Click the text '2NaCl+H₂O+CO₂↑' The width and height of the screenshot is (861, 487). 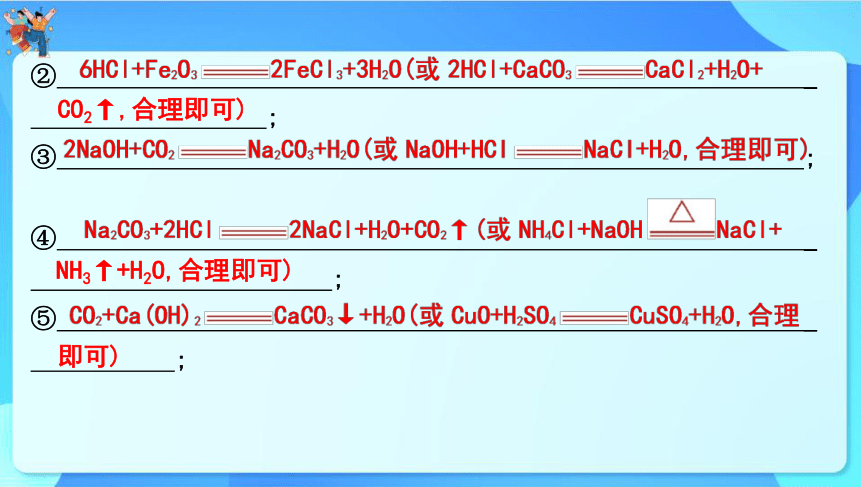coord(378,229)
